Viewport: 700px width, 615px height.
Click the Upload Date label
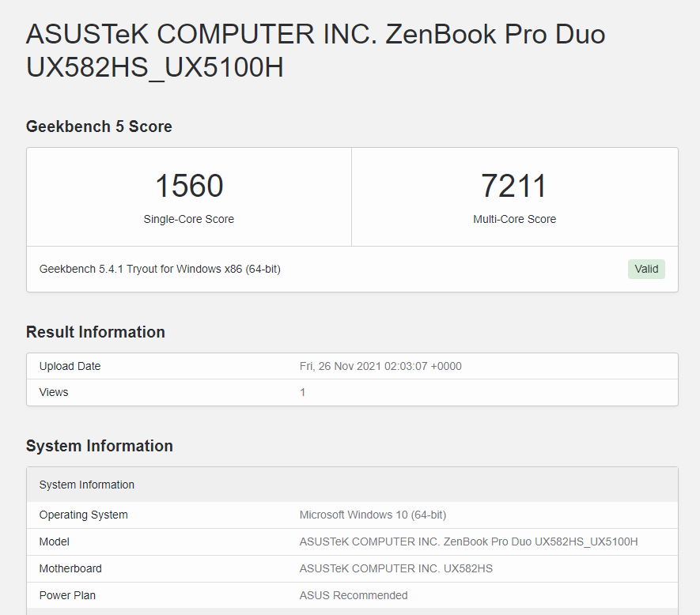70,367
